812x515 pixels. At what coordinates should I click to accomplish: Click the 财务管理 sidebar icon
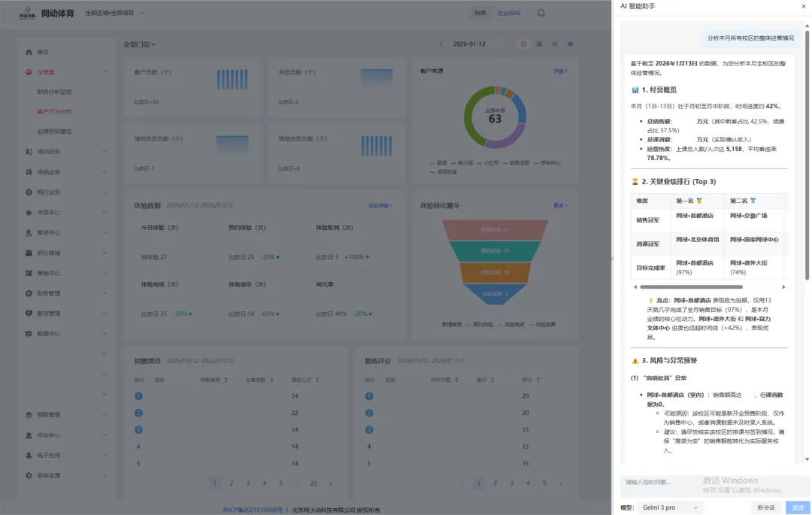pos(29,293)
